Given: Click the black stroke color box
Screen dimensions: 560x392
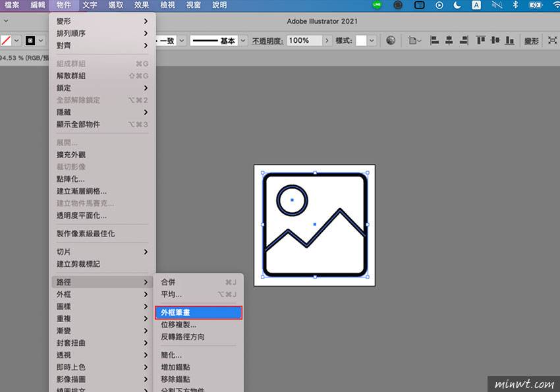Looking at the screenshot, I should [30, 41].
